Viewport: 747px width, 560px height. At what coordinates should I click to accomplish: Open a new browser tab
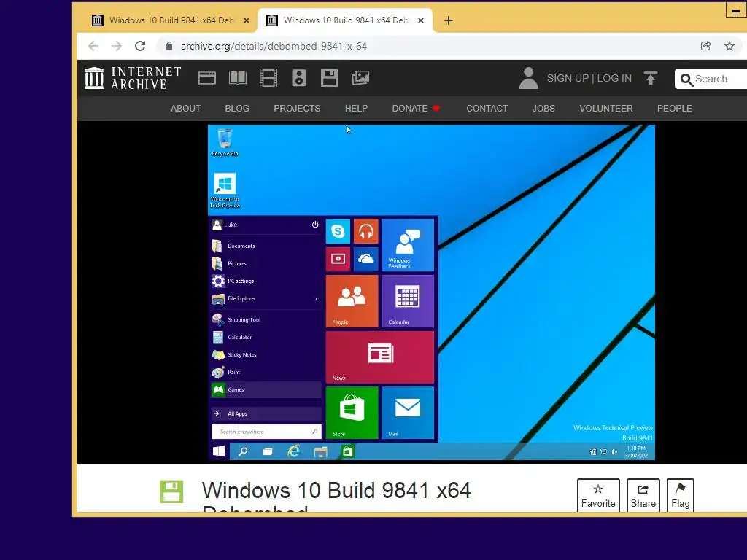pos(449,20)
